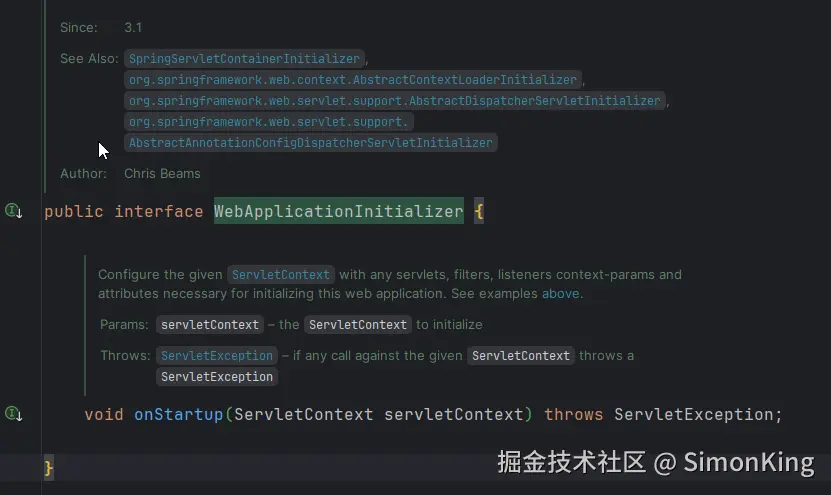Click the opening brace after WebApplicationInitializer

coord(479,212)
